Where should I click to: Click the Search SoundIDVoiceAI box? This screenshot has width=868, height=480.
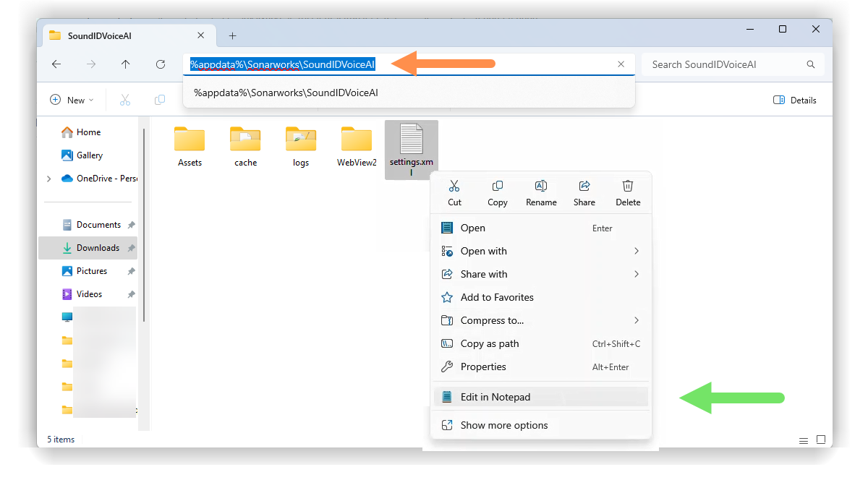733,64
